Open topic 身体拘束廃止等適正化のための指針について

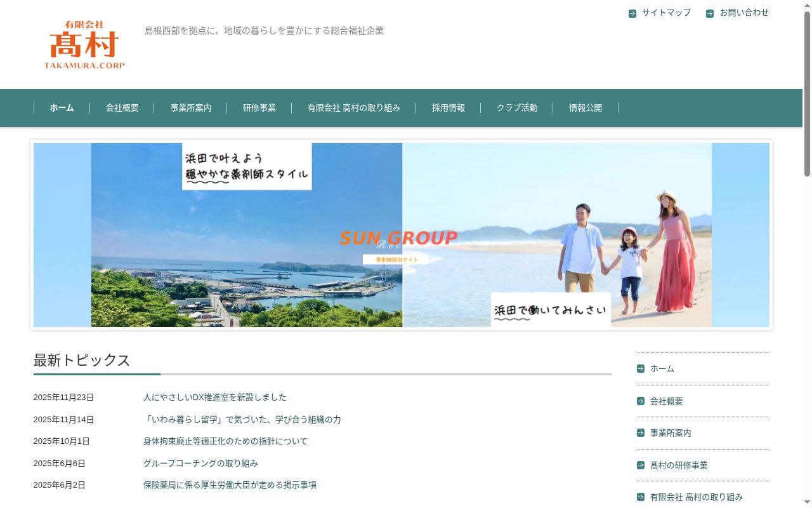pyautogui.click(x=225, y=441)
